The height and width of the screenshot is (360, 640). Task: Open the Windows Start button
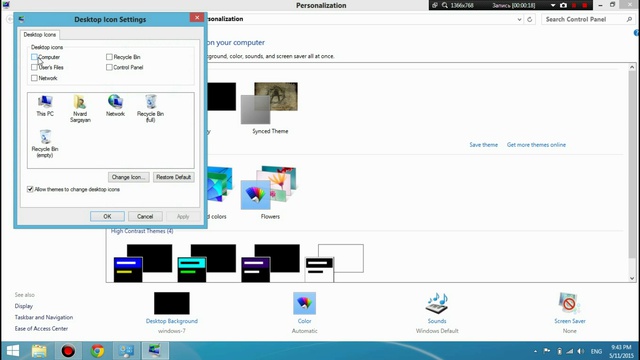13,351
